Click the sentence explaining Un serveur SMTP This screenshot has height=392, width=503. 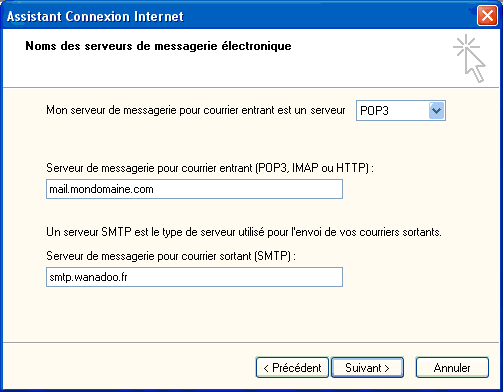tap(244, 232)
